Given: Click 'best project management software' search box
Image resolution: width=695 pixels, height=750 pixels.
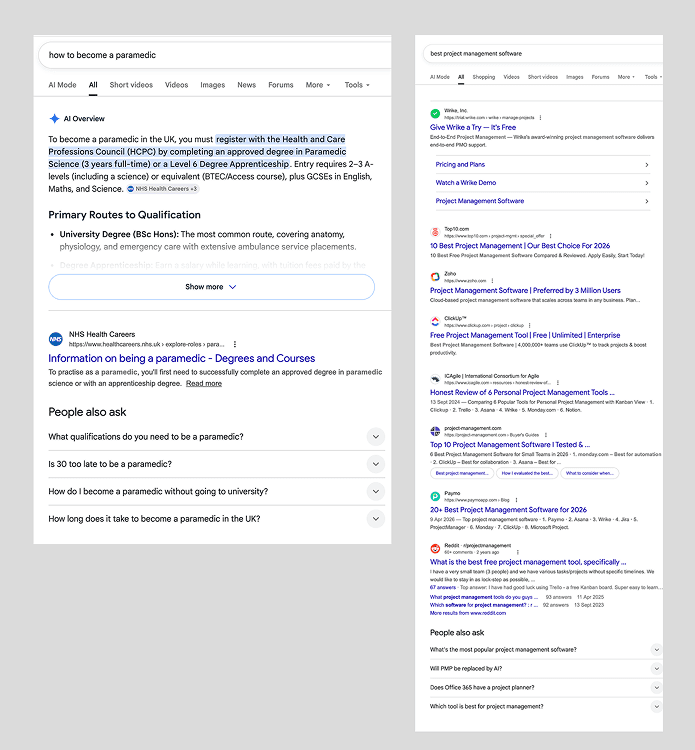Looking at the screenshot, I should coord(543,54).
